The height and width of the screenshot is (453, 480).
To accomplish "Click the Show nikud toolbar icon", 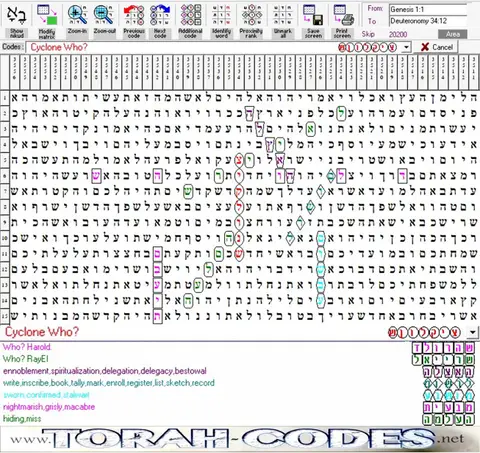I will tap(16, 15).
